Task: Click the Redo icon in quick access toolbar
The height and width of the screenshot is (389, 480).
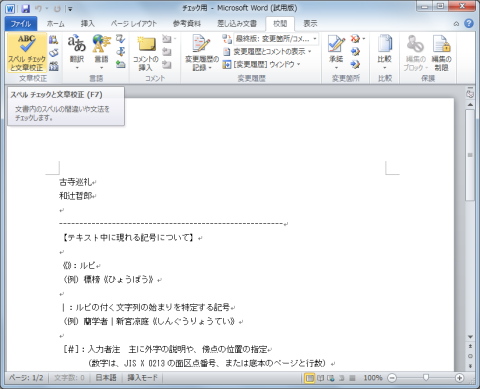Action: click(x=57, y=9)
